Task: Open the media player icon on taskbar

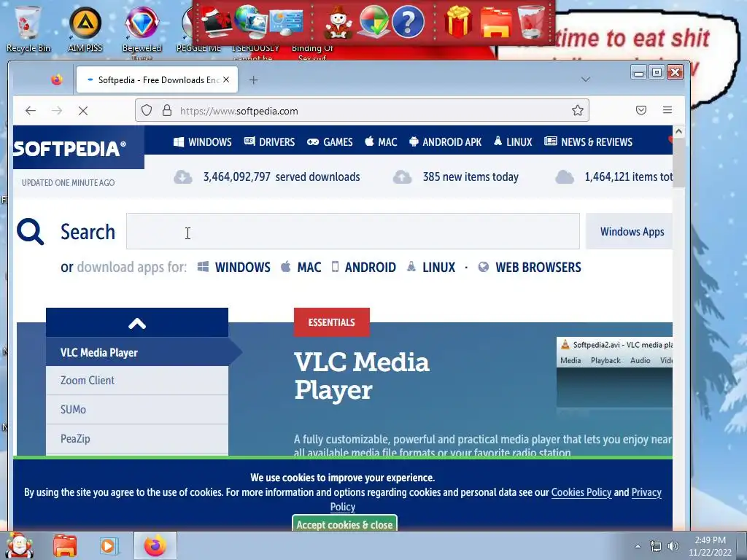Action: coord(109,545)
